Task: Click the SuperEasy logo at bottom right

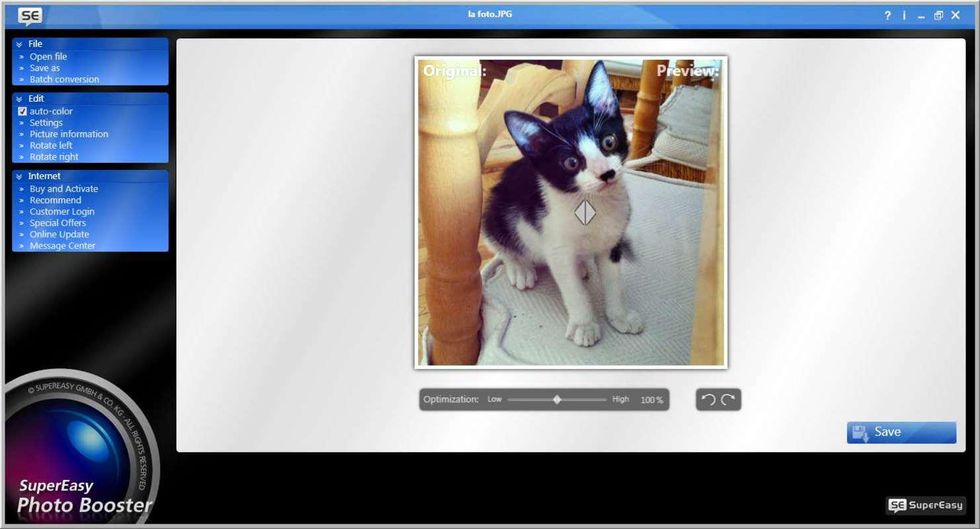Action: [926, 505]
